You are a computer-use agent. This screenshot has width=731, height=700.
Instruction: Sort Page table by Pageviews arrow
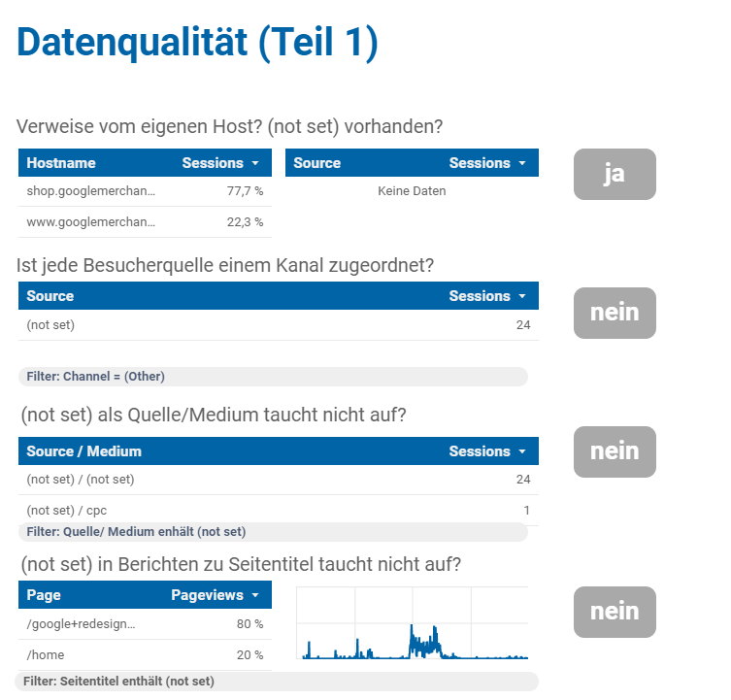tap(255, 595)
